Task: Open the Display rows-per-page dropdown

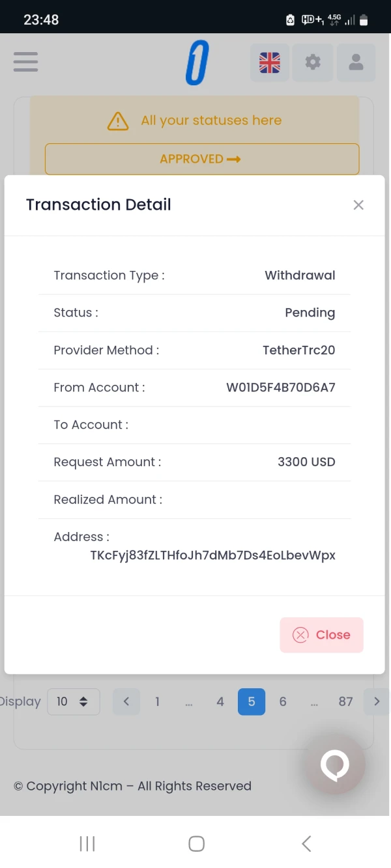Action: click(73, 701)
